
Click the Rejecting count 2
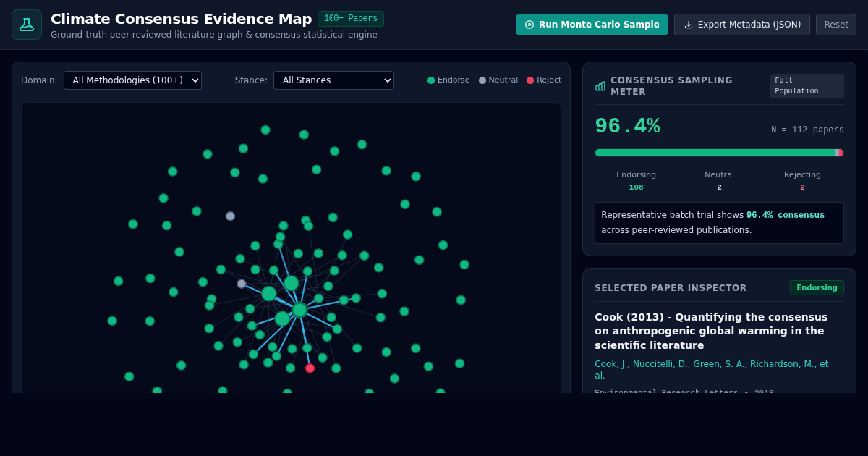tap(802, 187)
